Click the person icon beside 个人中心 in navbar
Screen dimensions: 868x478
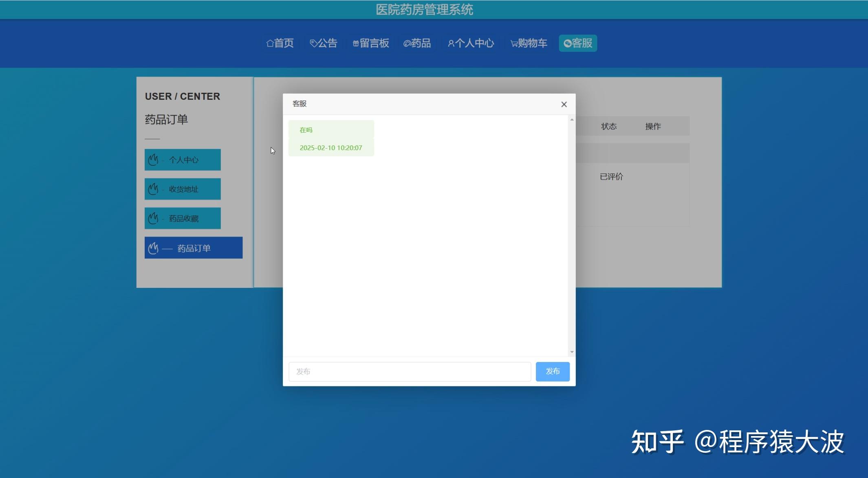451,43
